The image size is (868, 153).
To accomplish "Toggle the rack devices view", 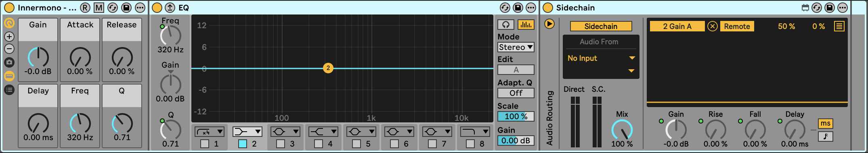I will click(x=9, y=76).
